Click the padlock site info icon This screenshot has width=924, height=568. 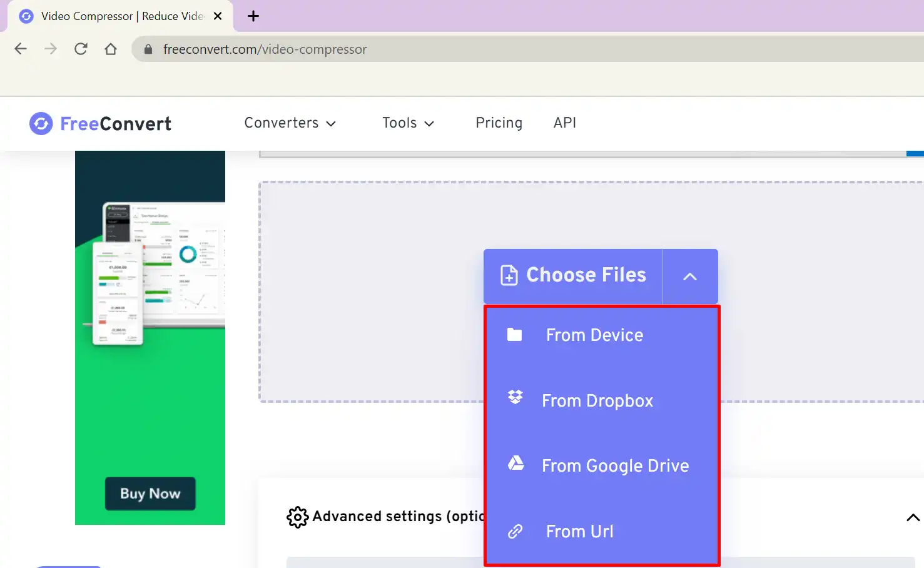tap(148, 49)
